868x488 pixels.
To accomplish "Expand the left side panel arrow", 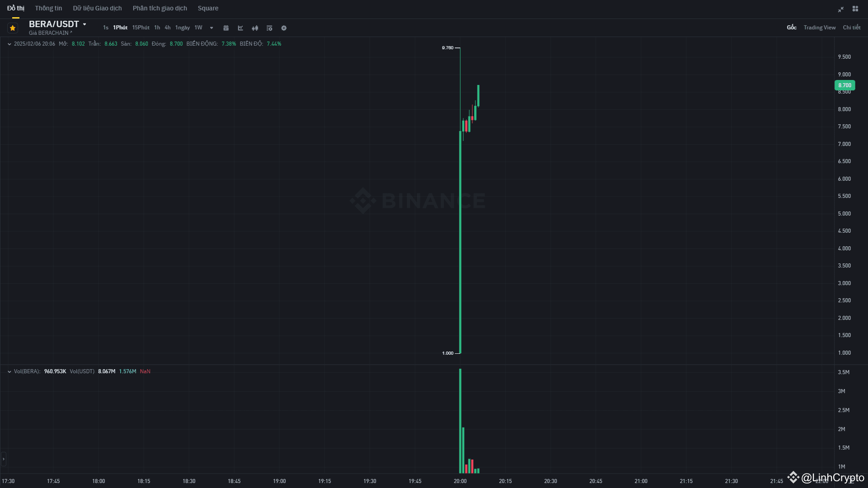I will (4, 459).
